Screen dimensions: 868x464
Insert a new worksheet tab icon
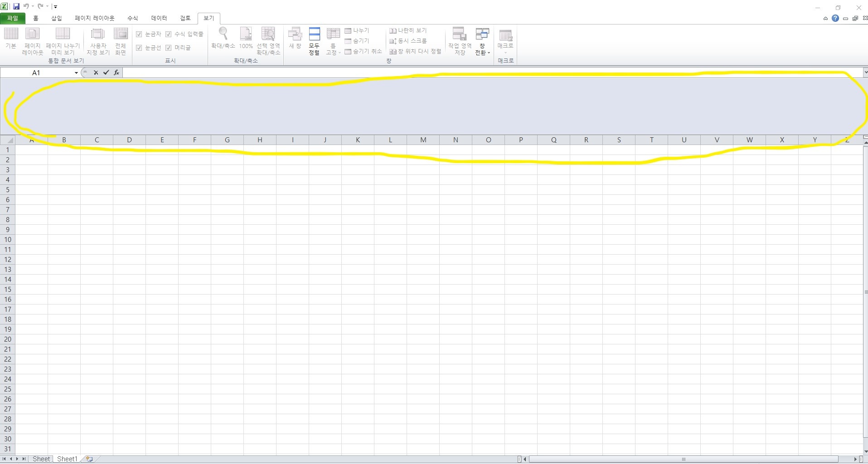coord(89,459)
